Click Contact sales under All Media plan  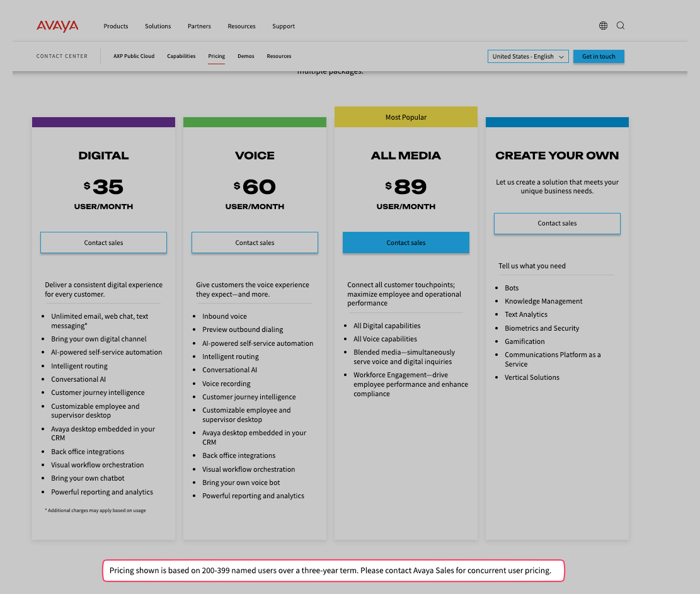pyautogui.click(x=406, y=243)
